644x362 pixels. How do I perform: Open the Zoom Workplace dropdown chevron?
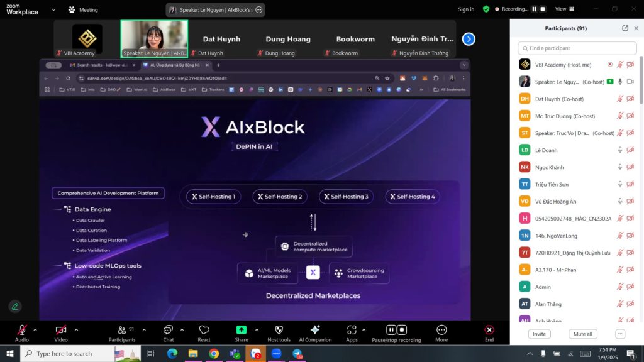(53, 9)
